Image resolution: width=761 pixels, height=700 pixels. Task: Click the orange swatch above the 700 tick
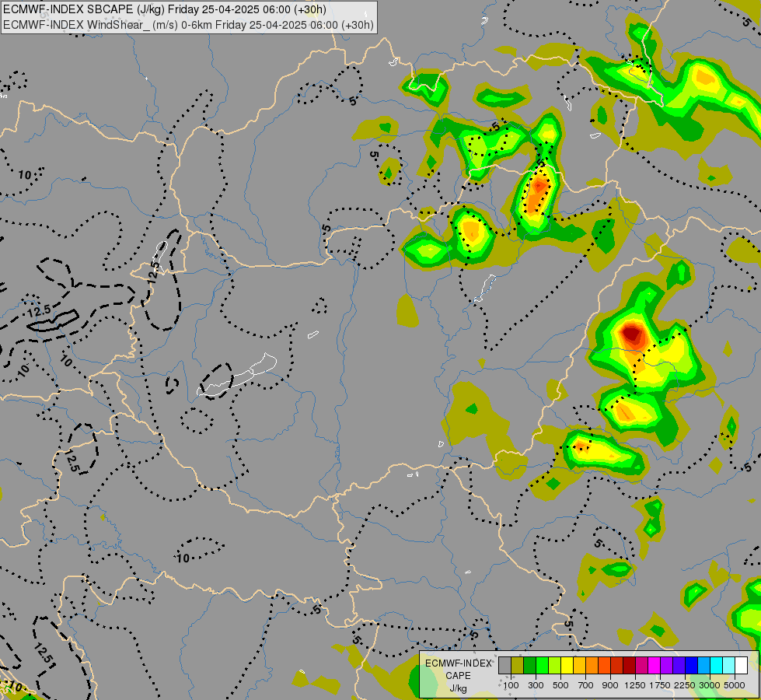pyautogui.click(x=592, y=666)
